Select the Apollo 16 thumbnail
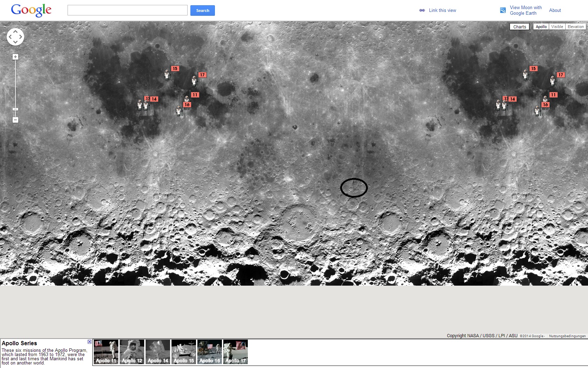Screen dimensions: 588x368 (210, 352)
